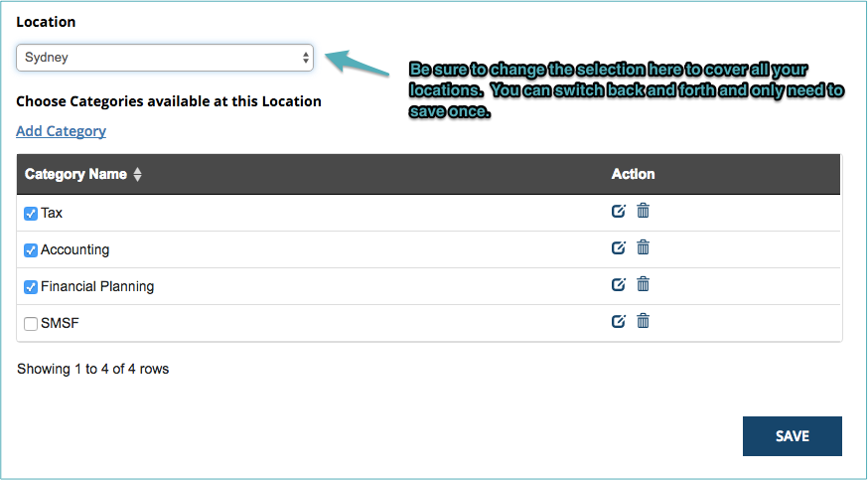
Task: Open the Add Category link
Action: (x=61, y=131)
